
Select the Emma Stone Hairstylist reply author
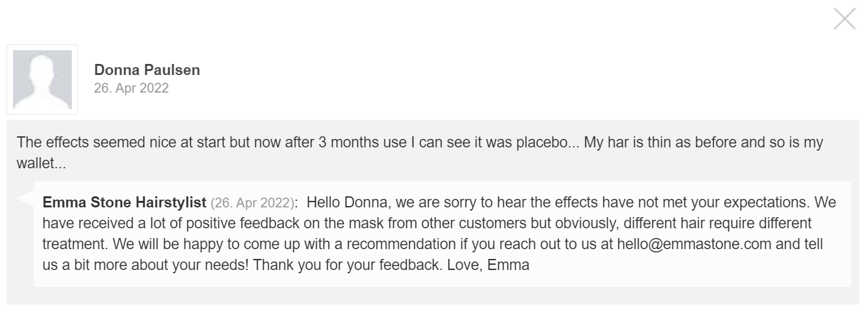tap(124, 202)
